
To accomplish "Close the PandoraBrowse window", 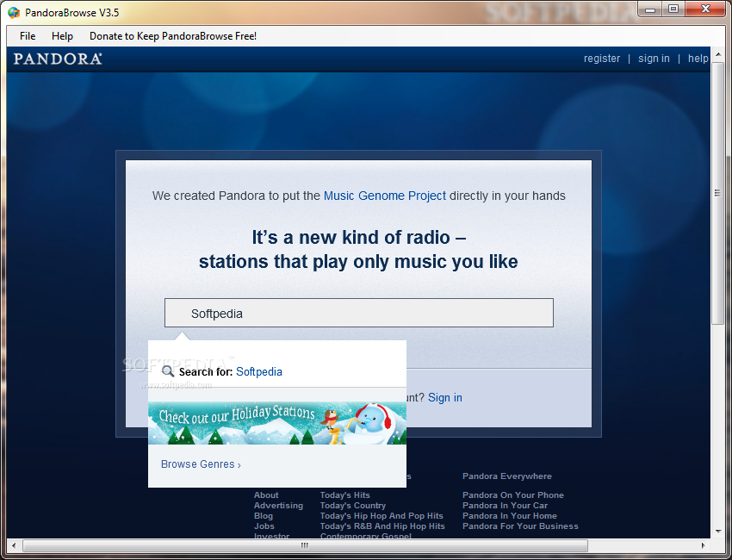I will pyautogui.click(x=706, y=9).
